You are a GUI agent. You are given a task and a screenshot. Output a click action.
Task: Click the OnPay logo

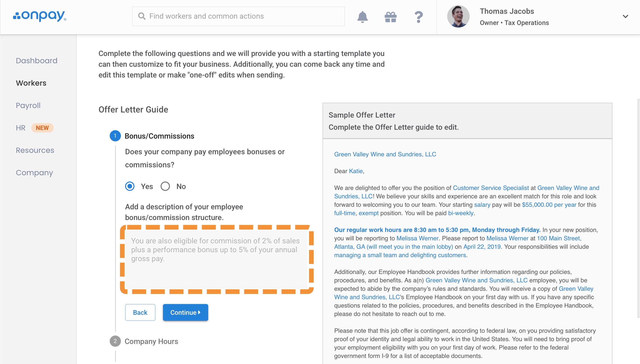click(40, 16)
